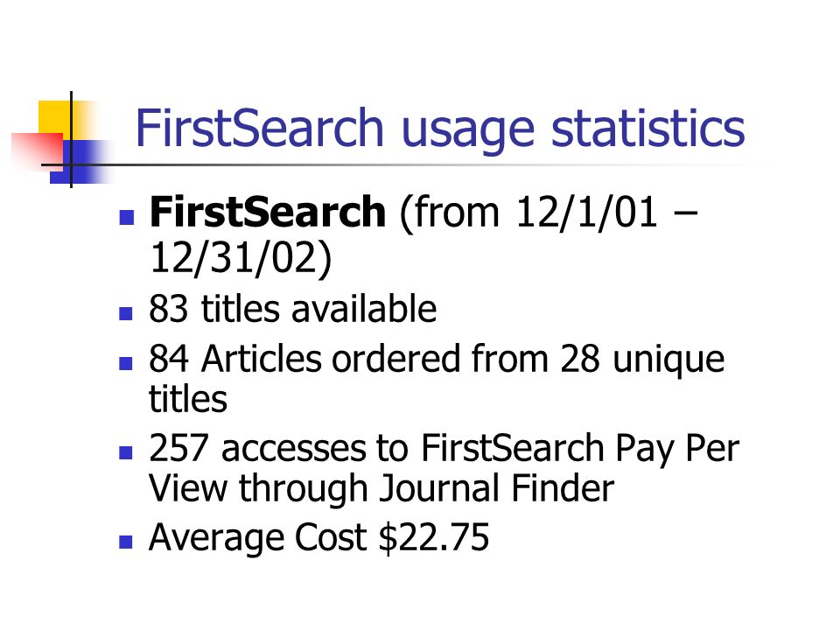Screen dimensions: 840x630
Task: Click the text 84 Articles ordered
Action: [304, 359]
